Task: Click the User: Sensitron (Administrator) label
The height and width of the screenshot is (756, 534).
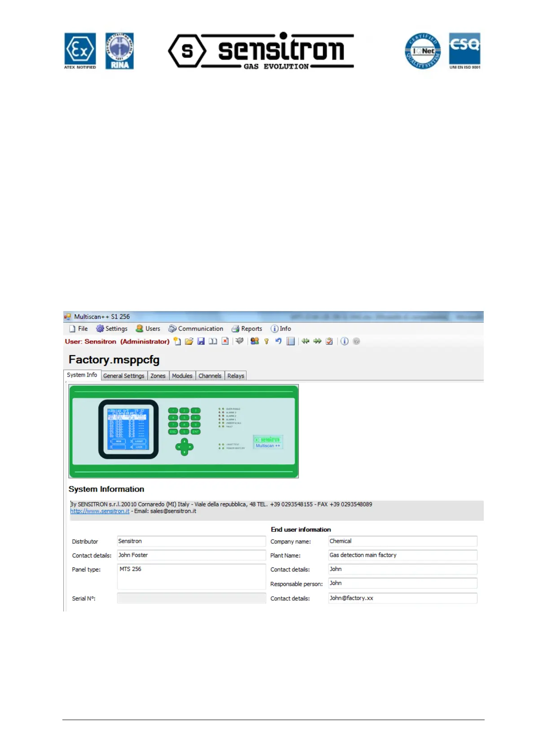Action: pos(117,342)
